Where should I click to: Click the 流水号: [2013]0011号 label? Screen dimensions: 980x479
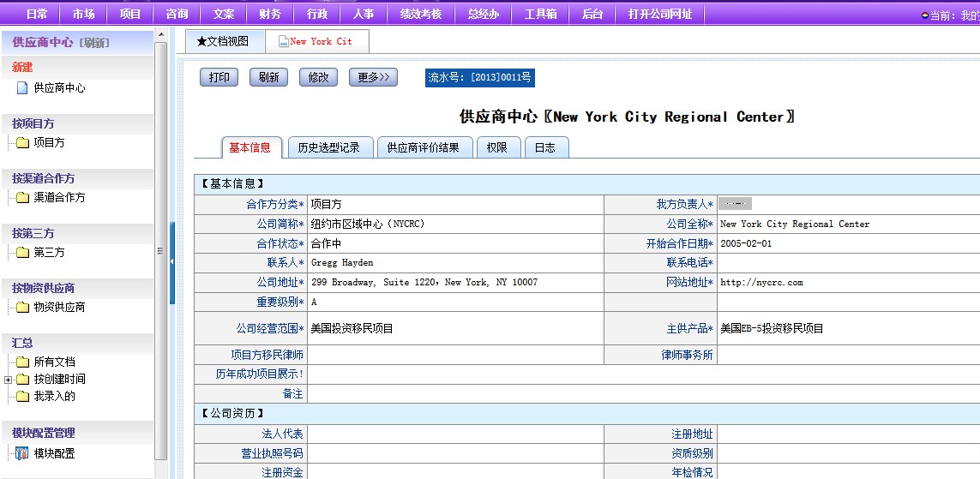click(480, 77)
